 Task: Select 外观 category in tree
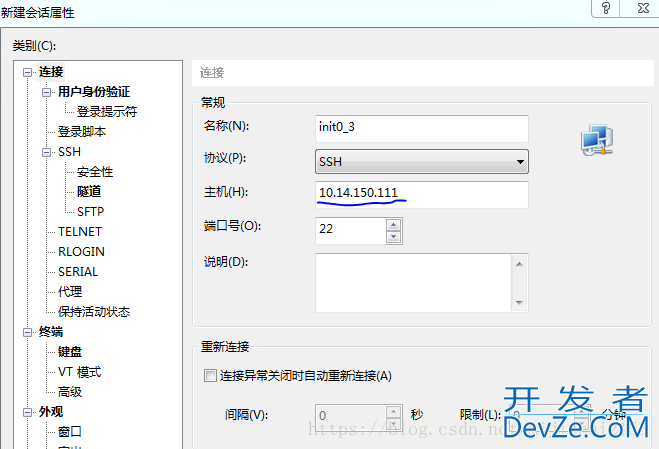pos(51,412)
